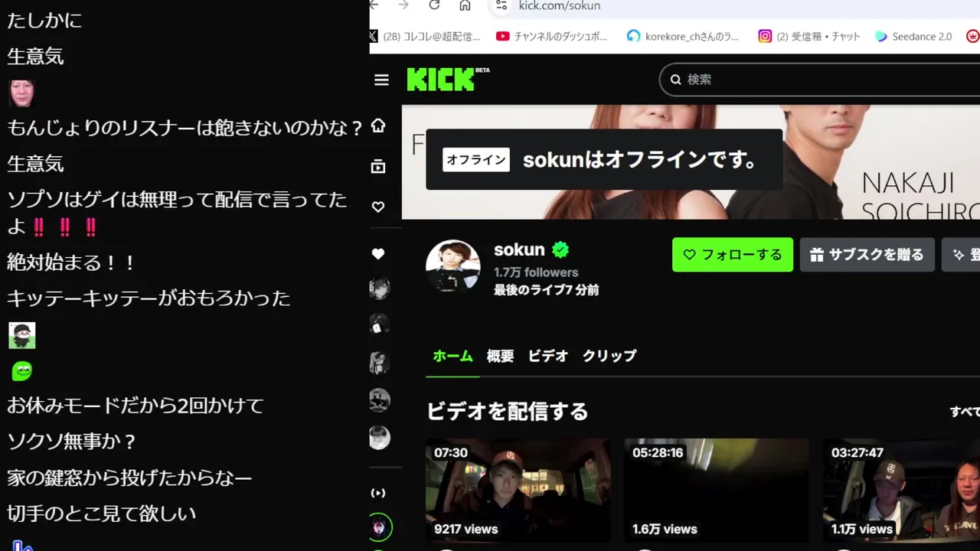Select the ビデオ tab
The height and width of the screenshot is (551, 980).
coord(548,356)
